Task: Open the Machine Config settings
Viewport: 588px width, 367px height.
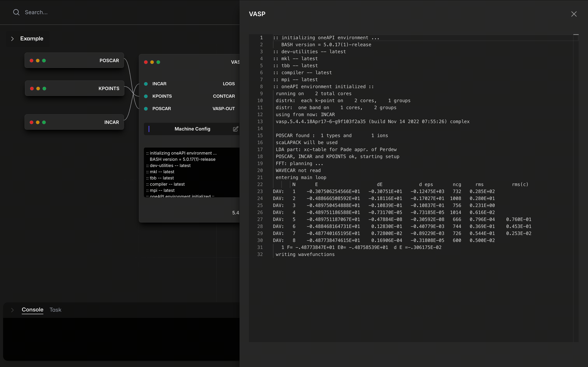Action: 192,129
